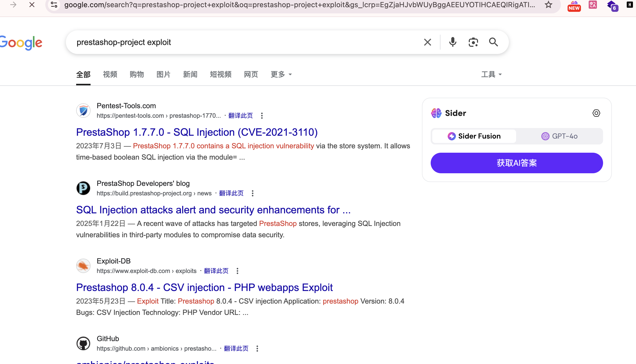Click the Sider panel title
Viewport: 636px width, 364px height.
tap(455, 113)
